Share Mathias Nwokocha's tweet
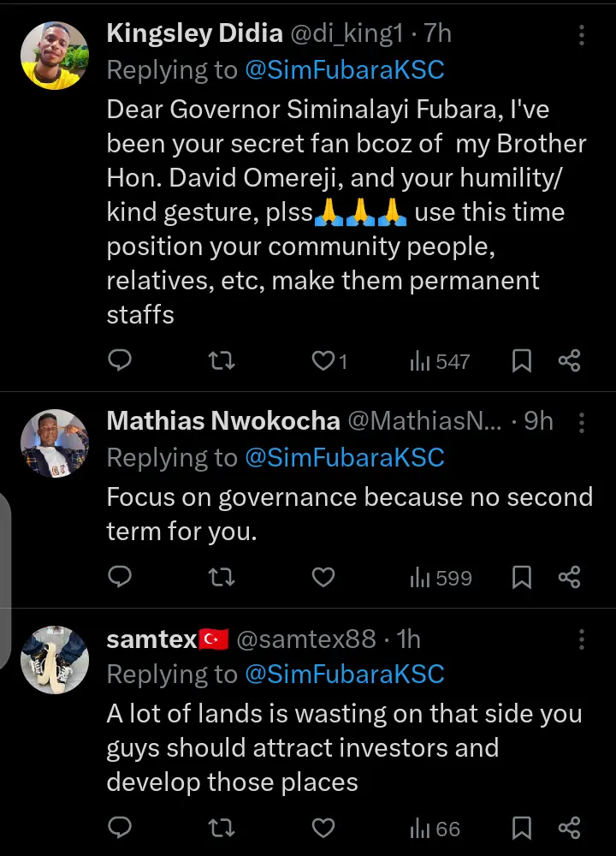The image size is (616, 856). click(x=569, y=577)
